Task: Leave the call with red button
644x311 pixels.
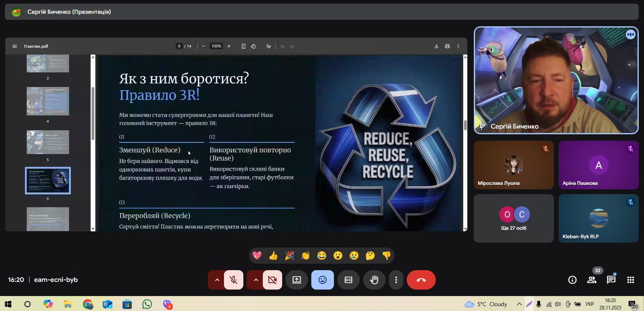Action: pos(421,280)
